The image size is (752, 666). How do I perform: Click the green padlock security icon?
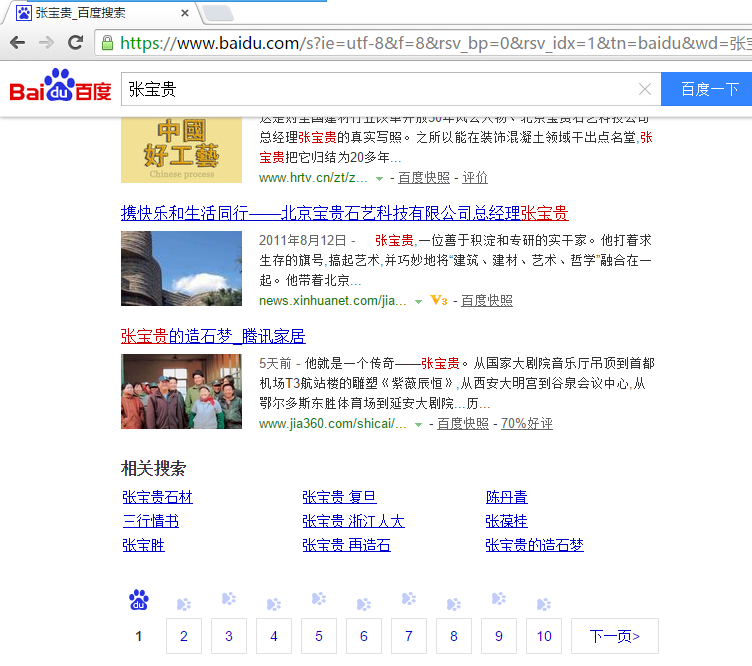107,43
